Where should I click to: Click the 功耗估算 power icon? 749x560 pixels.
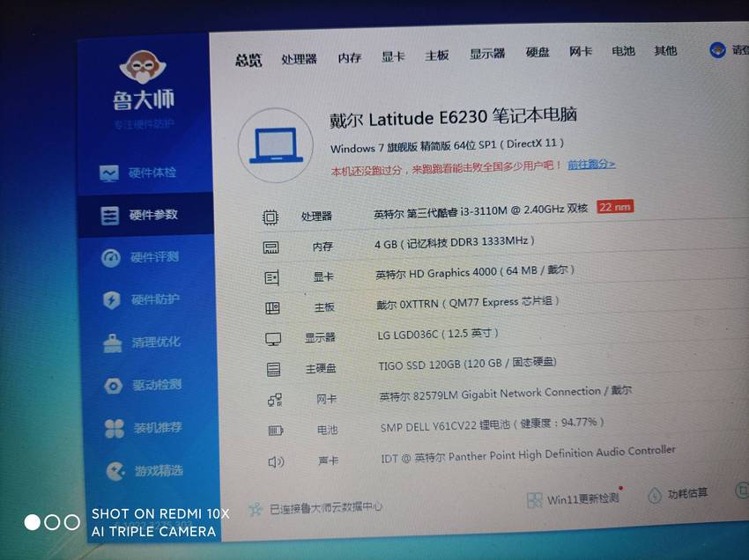click(x=655, y=495)
